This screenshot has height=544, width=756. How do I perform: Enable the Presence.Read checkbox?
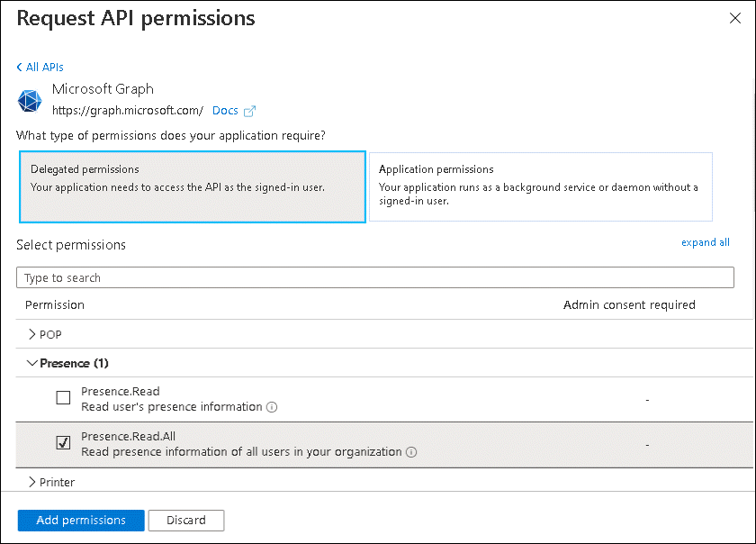[x=63, y=397]
